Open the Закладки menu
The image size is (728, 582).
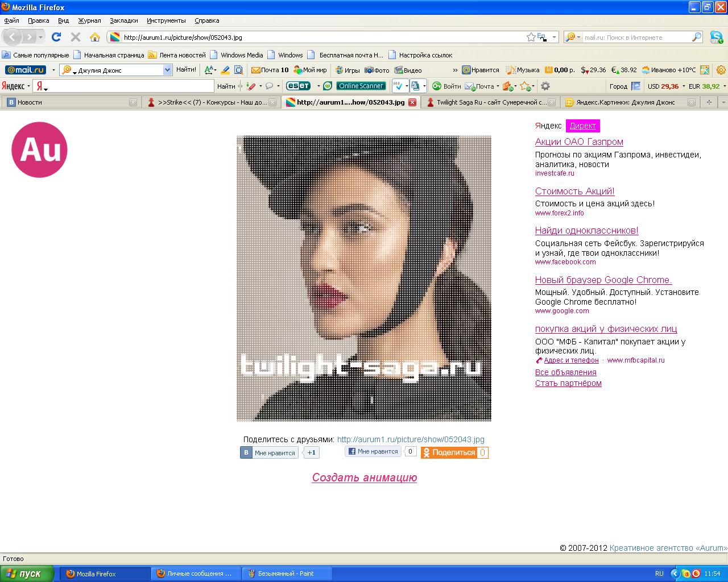pyautogui.click(x=124, y=20)
